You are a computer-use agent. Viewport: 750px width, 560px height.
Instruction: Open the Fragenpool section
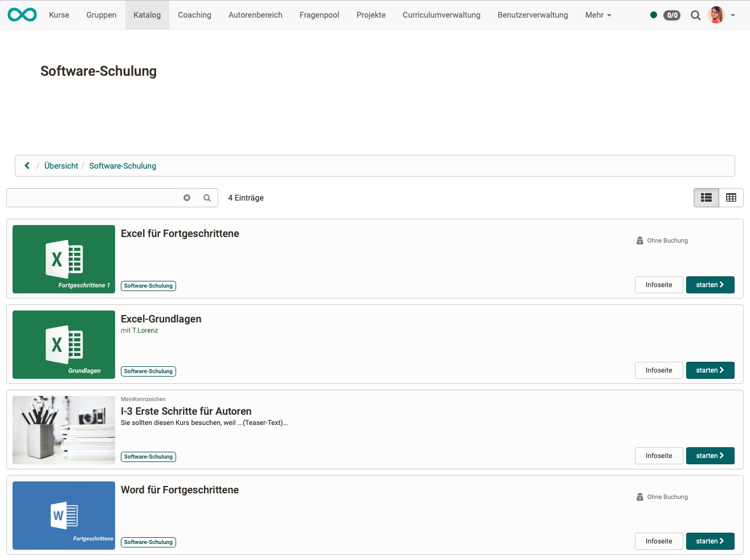319,15
